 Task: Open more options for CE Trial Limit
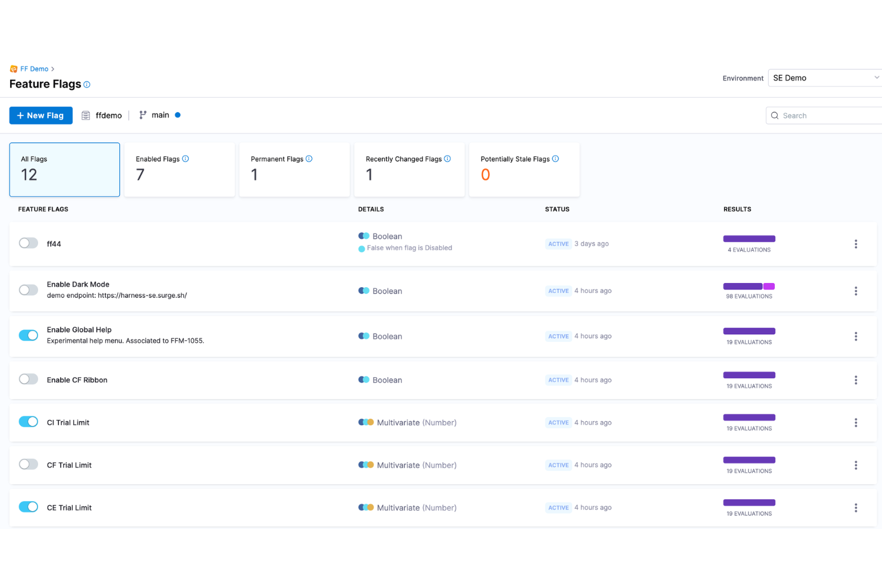[x=856, y=508]
